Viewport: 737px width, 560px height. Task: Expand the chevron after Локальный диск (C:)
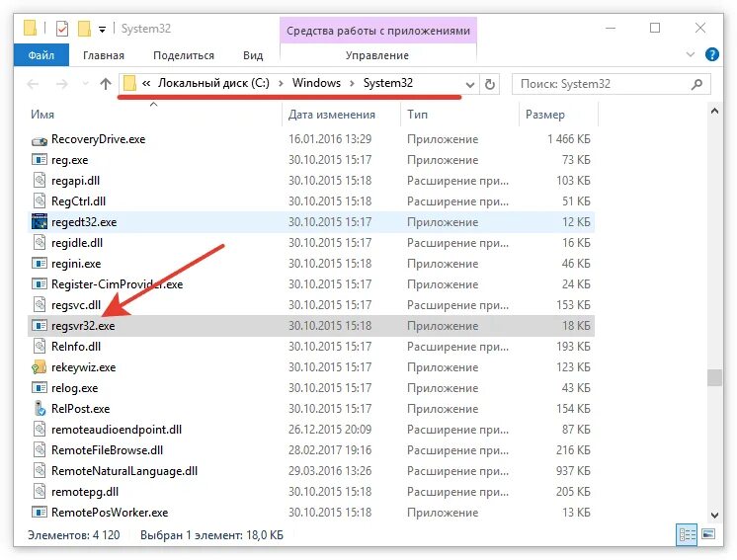coord(281,84)
